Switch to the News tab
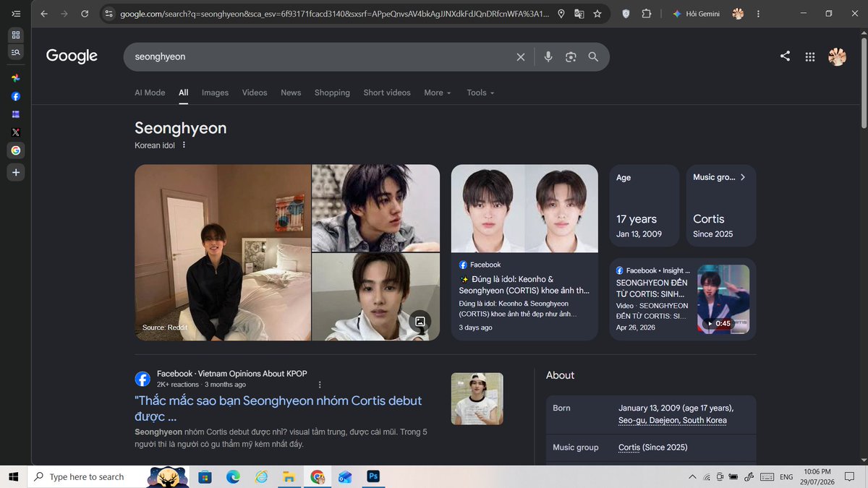 (x=291, y=93)
